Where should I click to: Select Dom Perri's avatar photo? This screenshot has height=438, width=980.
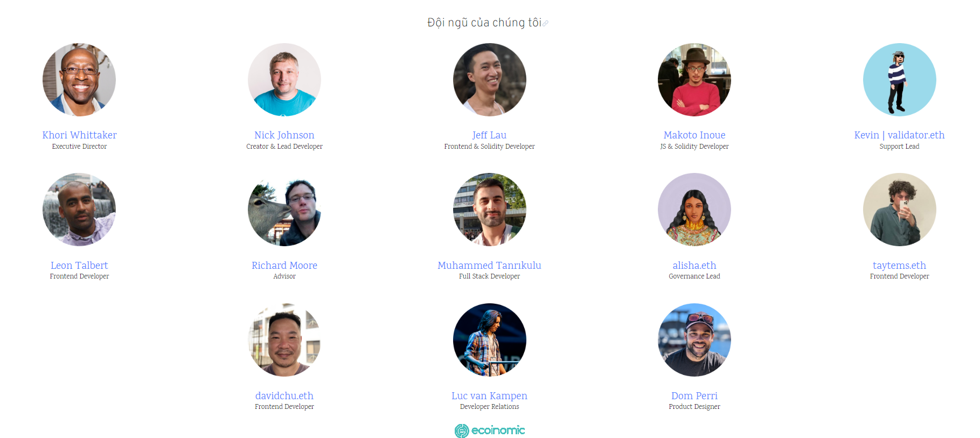coord(694,340)
